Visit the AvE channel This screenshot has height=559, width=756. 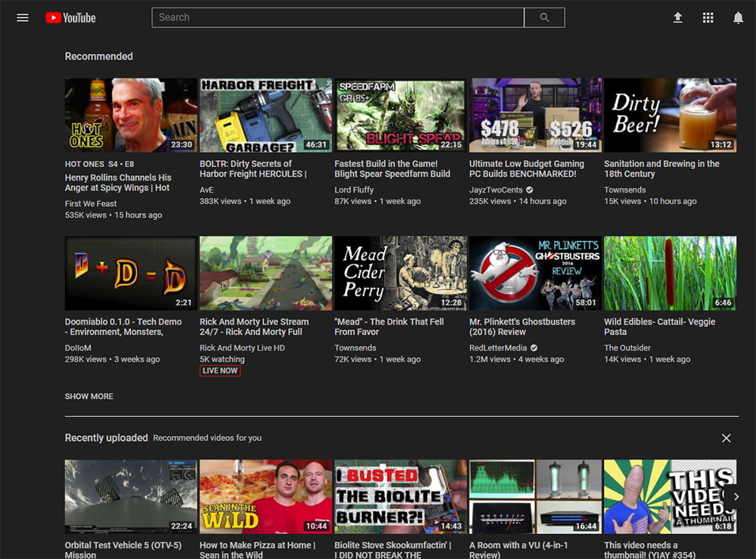[x=206, y=190]
